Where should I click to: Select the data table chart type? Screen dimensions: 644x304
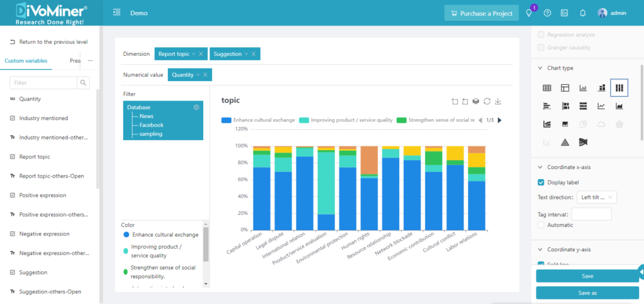pyautogui.click(x=547, y=88)
